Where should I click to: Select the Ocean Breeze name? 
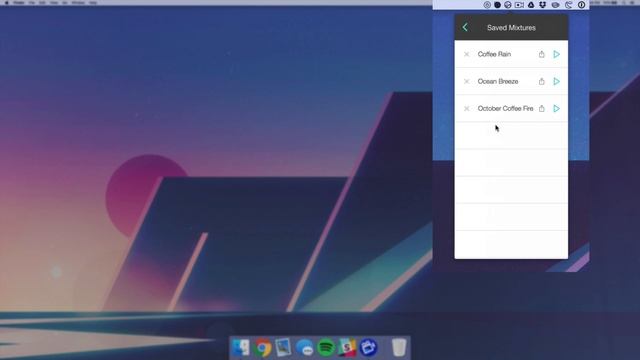coord(498,82)
